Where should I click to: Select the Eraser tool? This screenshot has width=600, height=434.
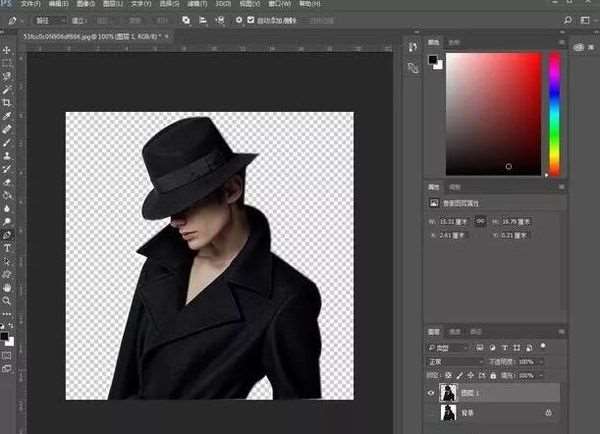7,182
